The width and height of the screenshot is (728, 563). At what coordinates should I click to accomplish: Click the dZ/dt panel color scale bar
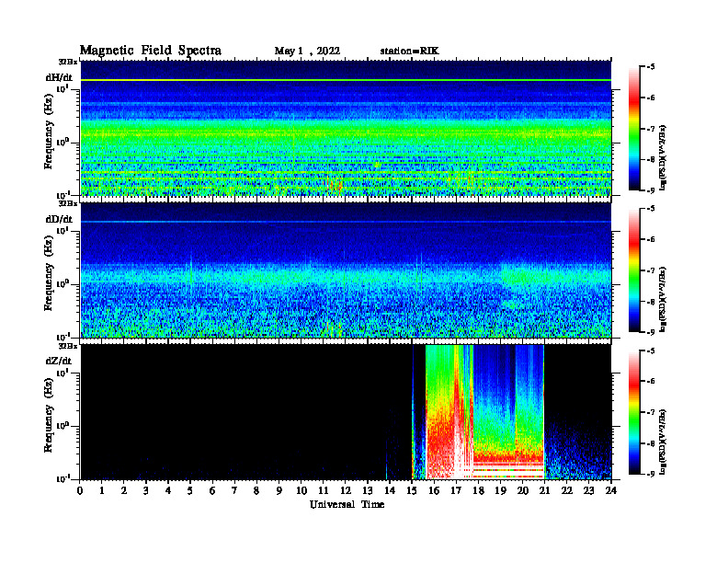coord(634,411)
